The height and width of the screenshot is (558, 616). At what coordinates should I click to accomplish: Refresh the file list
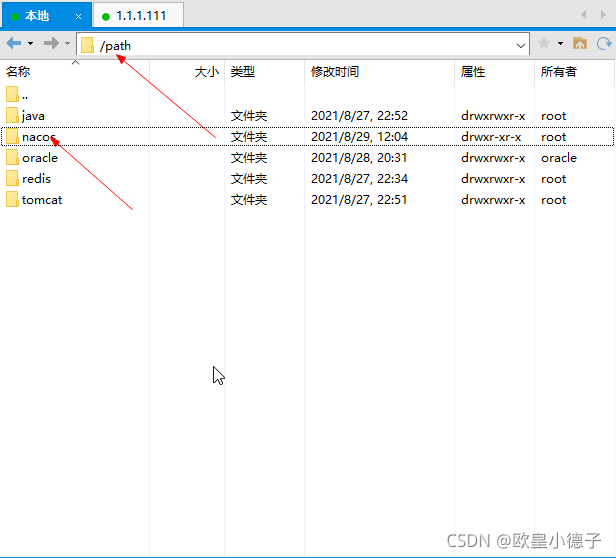tap(604, 43)
